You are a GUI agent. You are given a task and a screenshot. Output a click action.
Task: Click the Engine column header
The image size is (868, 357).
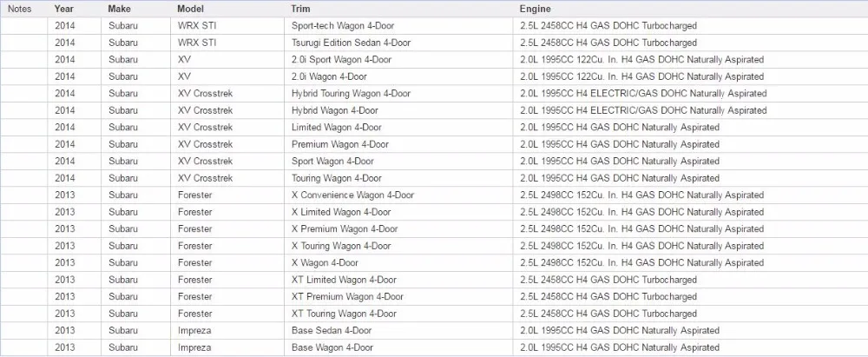pos(535,9)
